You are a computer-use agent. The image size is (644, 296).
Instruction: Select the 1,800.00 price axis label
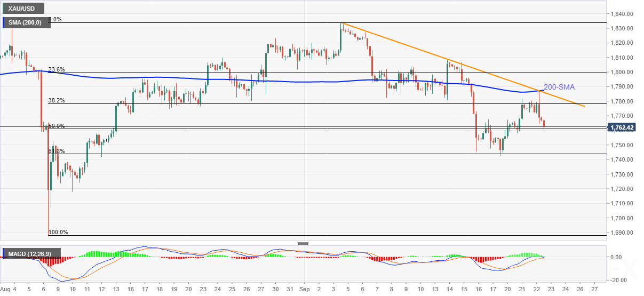click(622, 72)
